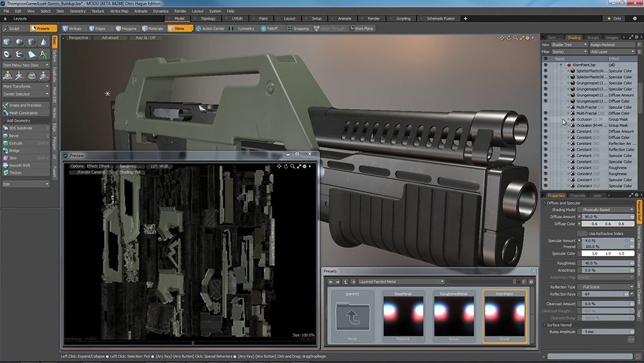
Task: Toggle Symmetry on
Action: (x=242, y=28)
